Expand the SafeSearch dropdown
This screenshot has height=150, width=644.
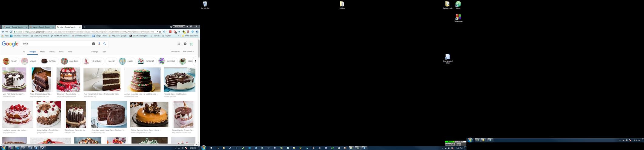pos(188,52)
